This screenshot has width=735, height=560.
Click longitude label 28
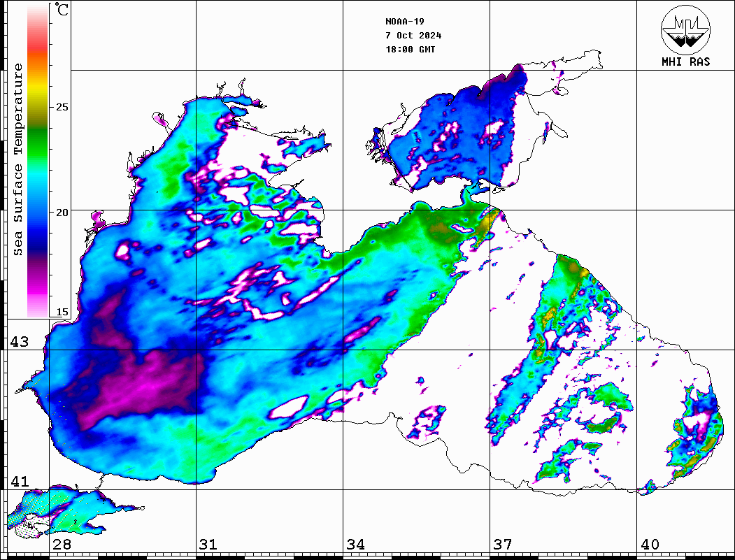point(62,545)
